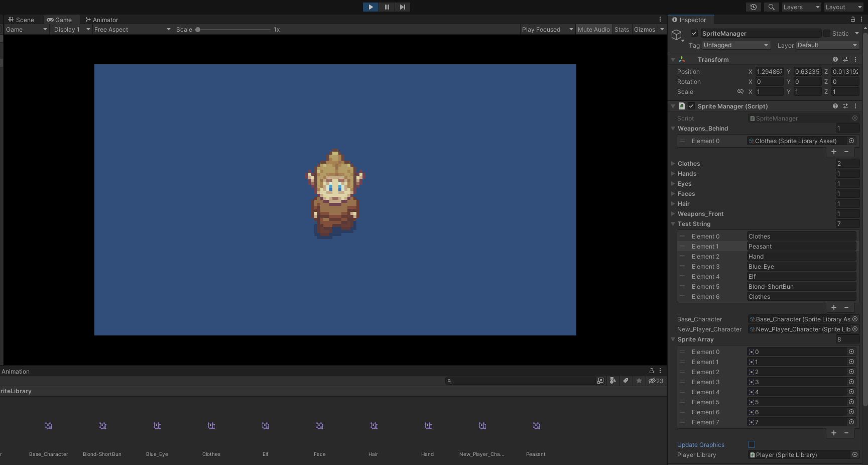Screen dimensions: 868x465
Task: Click the plus button below Sprite Array
Action: click(833, 433)
